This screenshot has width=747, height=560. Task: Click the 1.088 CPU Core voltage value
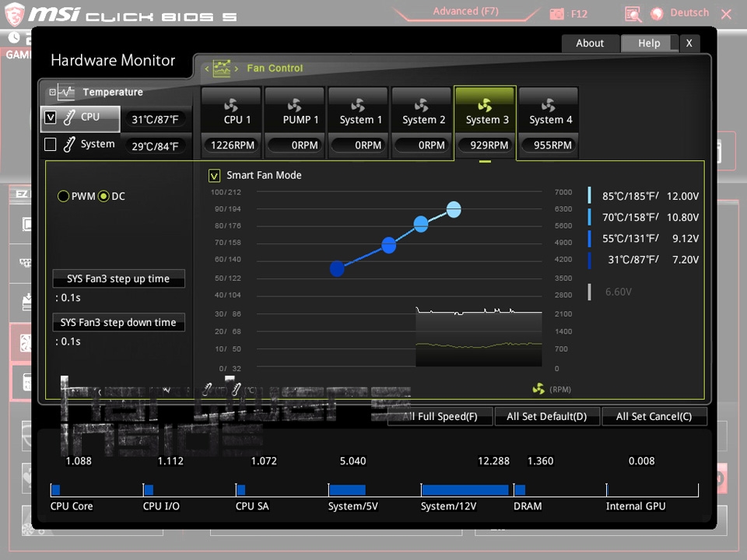pyautogui.click(x=79, y=461)
